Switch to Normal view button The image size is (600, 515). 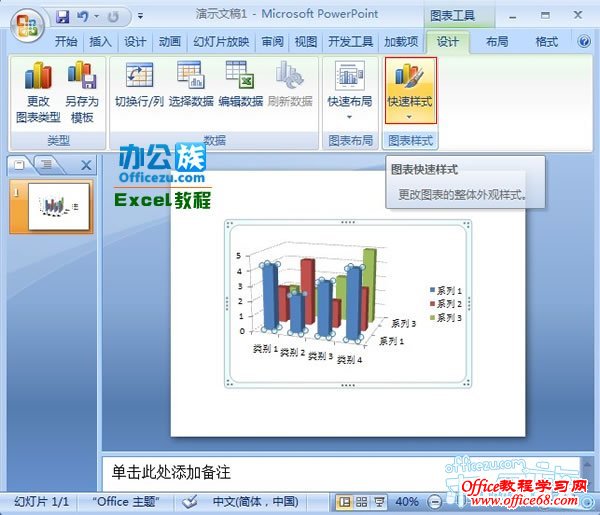pyautogui.click(x=344, y=502)
